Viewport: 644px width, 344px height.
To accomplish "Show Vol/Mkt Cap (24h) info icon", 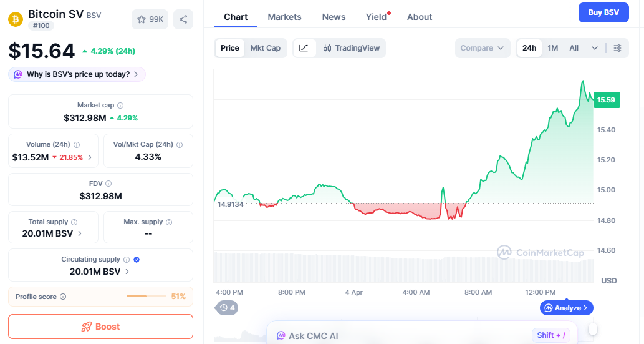I will [x=180, y=145].
